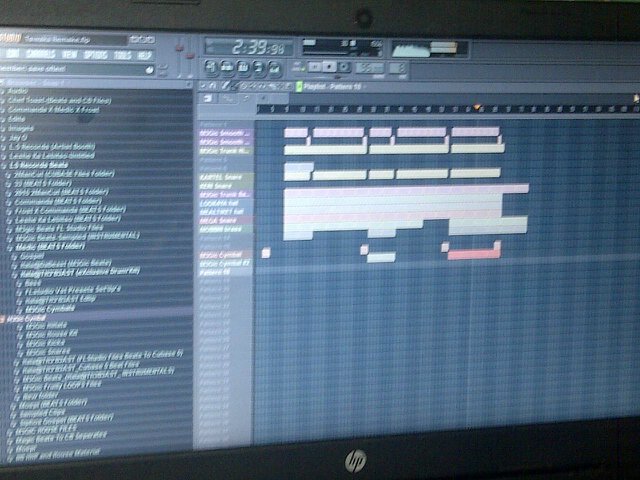
Task: Click the record transport button
Action: point(344,67)
